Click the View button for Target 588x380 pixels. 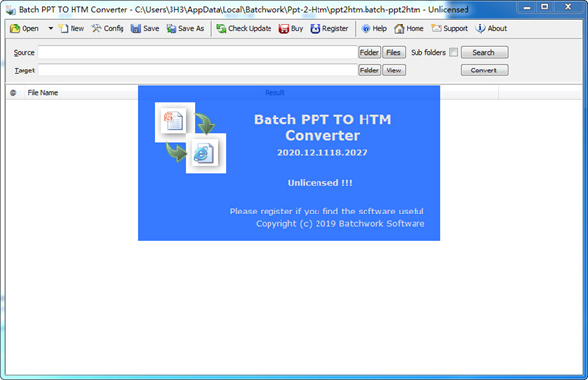[x=394, y=71]
